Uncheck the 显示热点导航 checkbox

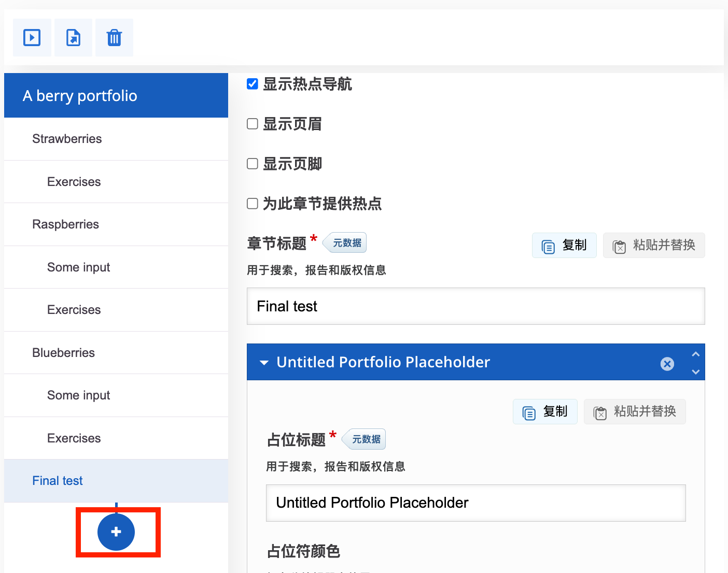[x=253, y=84]
